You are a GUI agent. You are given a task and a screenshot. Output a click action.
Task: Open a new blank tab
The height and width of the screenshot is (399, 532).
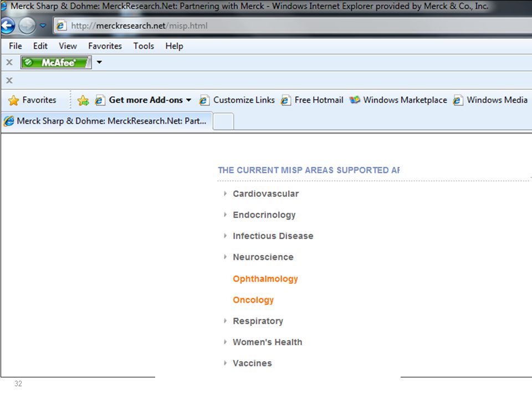coord(223,122)
